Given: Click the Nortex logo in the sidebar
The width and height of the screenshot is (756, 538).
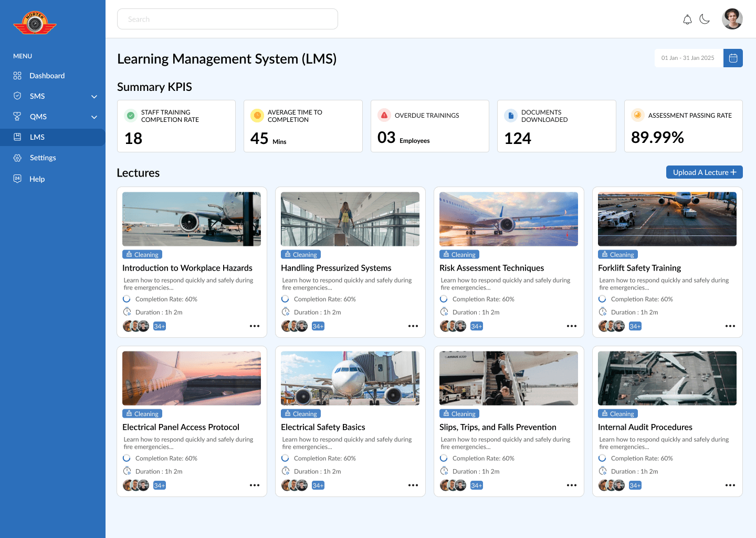Looking at the screenshot, I should pyautogui.click(x=35, y=24).
